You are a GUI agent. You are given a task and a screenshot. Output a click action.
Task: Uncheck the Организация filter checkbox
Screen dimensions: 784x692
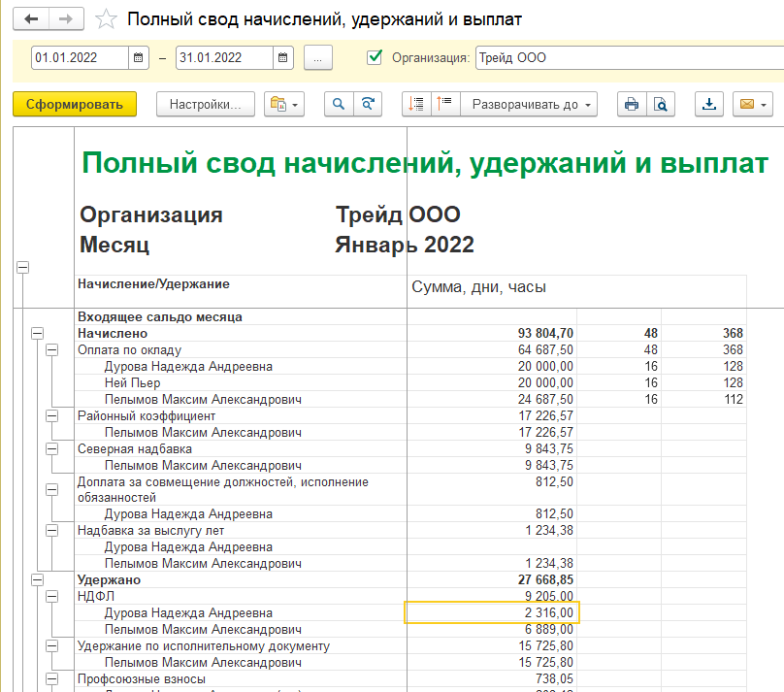click(375, 57)
